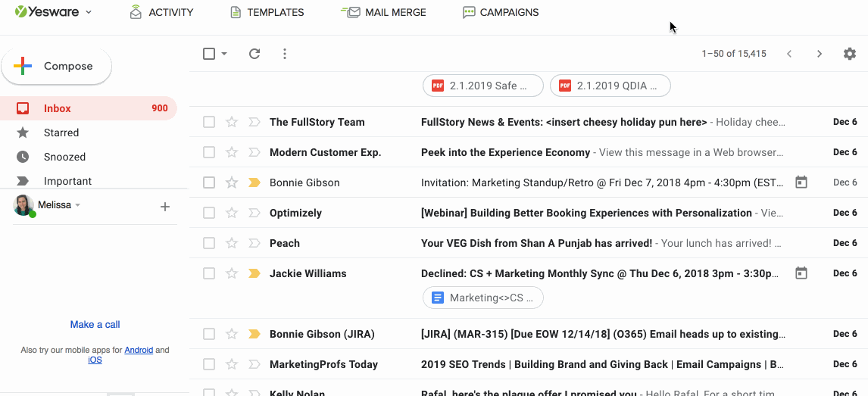Screen dimensions: 868x396
Task: Open the select-all checkbox dropdown arrow
Action: click(224, 54)
